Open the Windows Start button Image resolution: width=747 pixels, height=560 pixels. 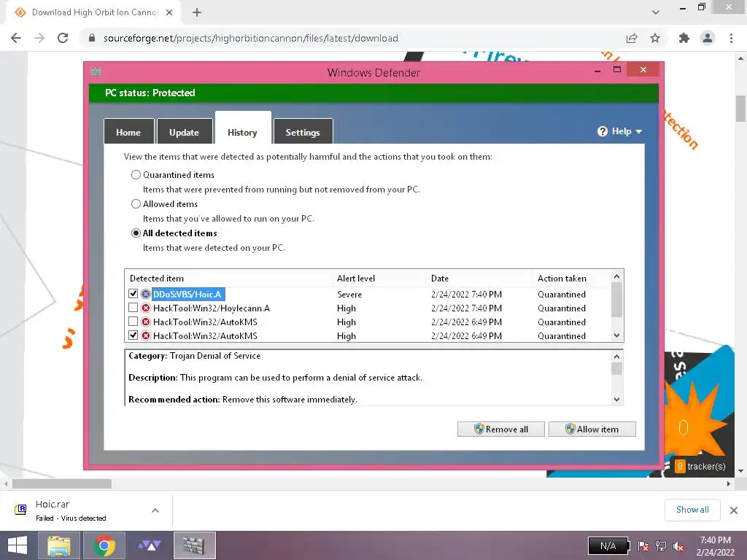pos(18,545)
